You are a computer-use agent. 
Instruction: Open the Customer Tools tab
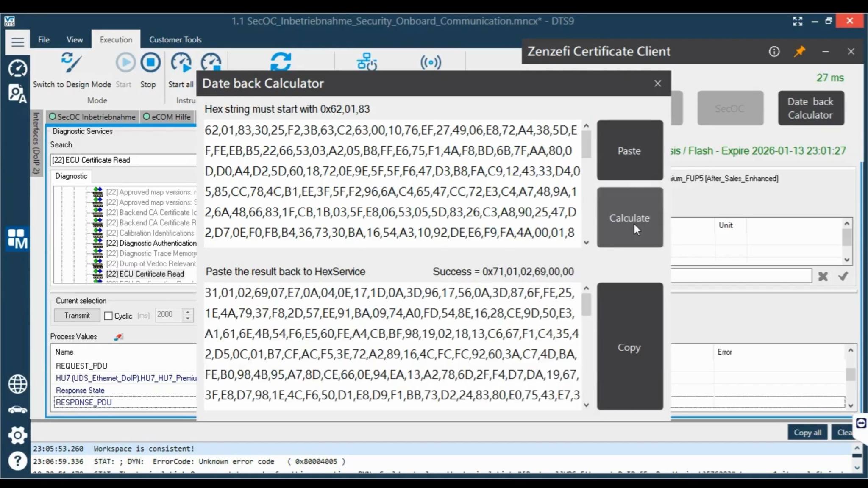[x=175, y=39]
